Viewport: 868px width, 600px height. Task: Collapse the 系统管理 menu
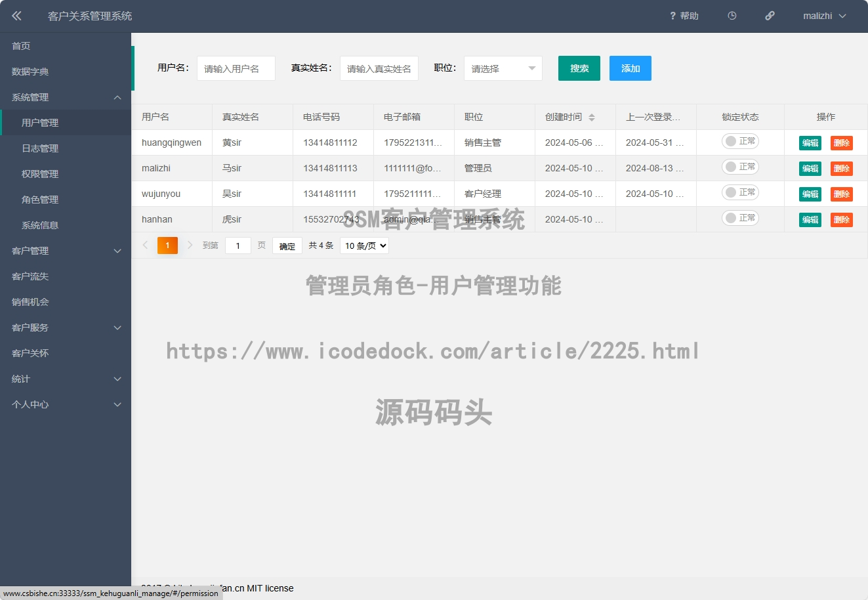[x=66, y=97]
